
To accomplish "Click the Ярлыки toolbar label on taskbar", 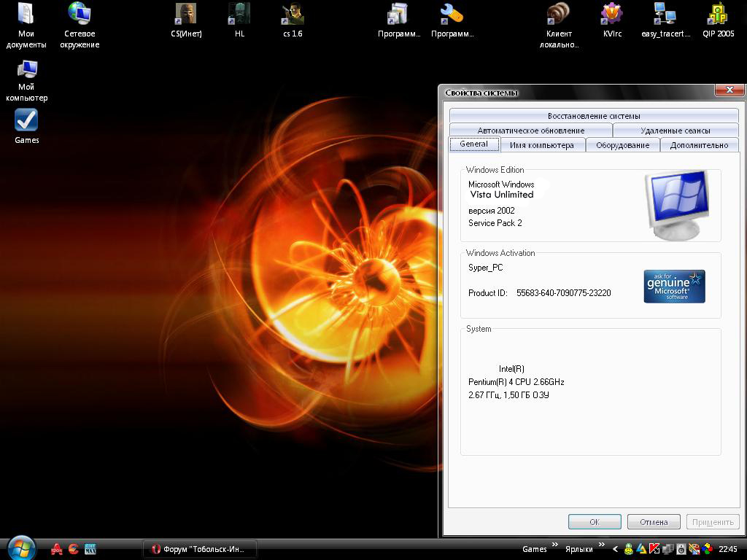I will point(578,549).
